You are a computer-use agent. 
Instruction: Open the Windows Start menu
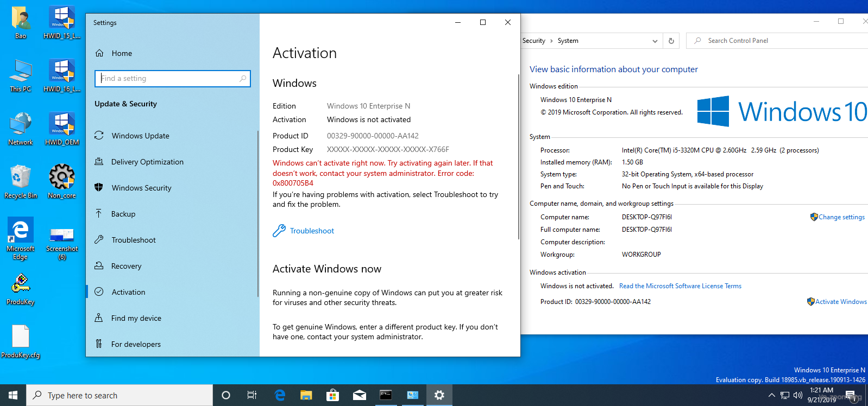click(13, 395)
